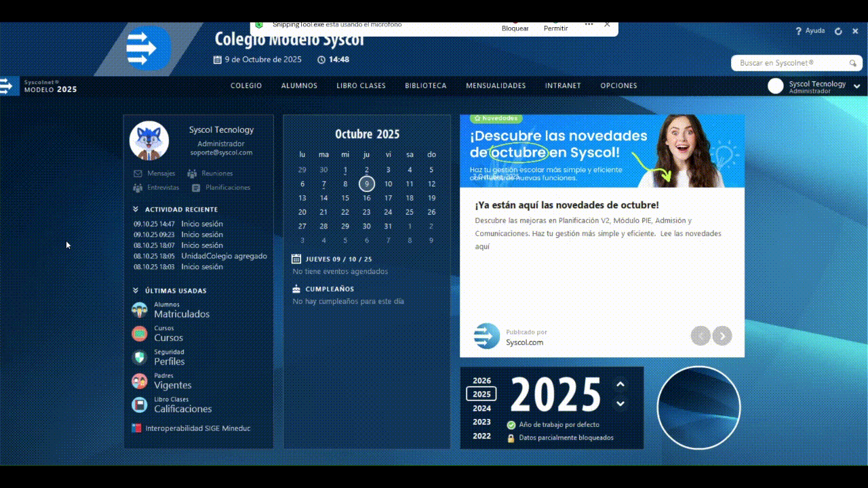Open the LIBRO CLASES menu
868x488 pixels.
361,86
